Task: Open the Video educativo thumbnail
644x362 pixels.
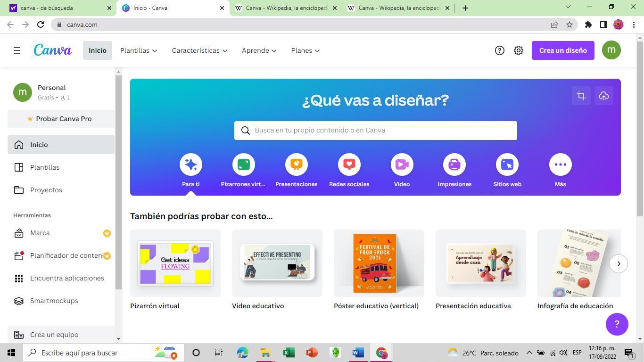Action: 277,263
